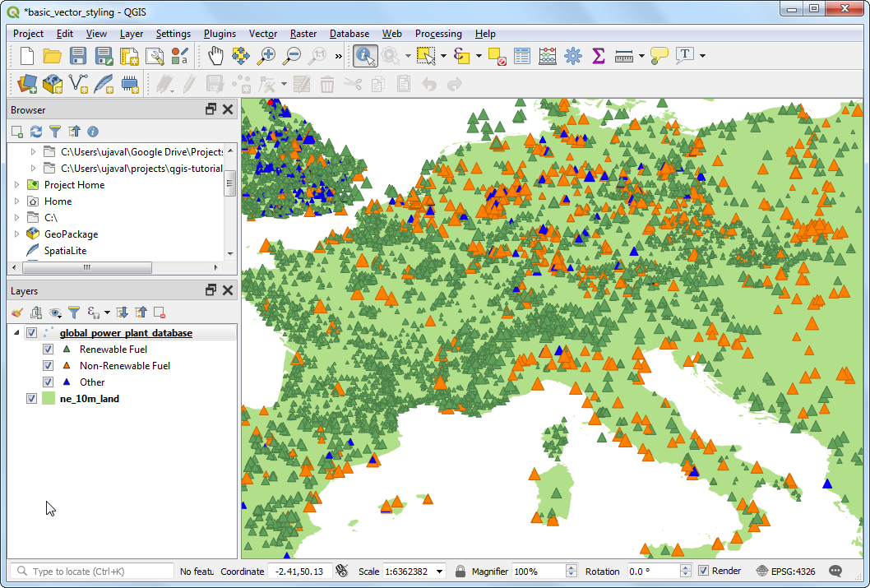Click Filter Legend funnel in Layers panel
Image resolution: width=870 pixels, height=588 pixels.
(x=74, y=313)
